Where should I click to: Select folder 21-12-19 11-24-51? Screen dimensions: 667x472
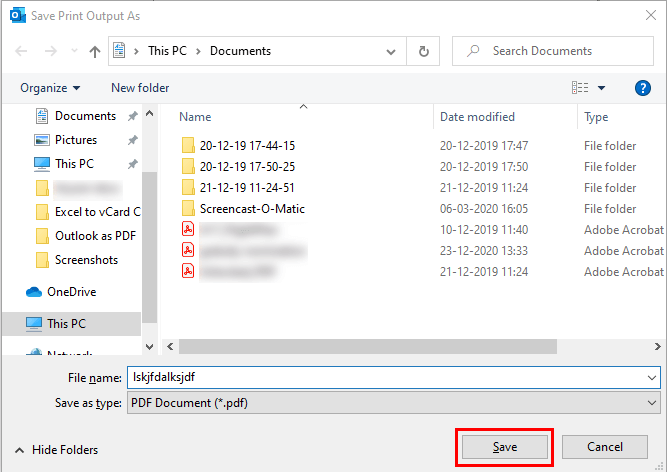point(247,188)
